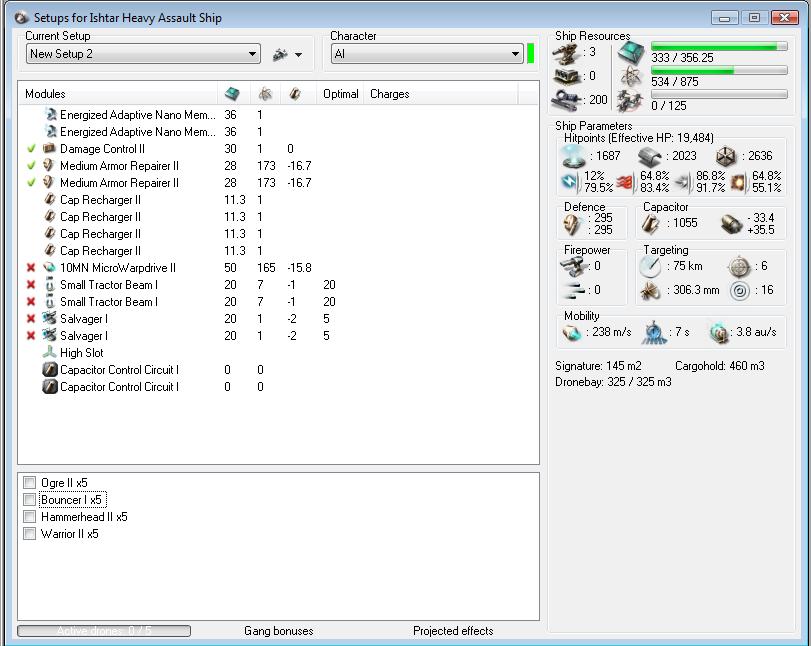The width and height of the screenshot is (811, 646).
Task: Click the Damage Control II module icon
Action: pos(49,149)
